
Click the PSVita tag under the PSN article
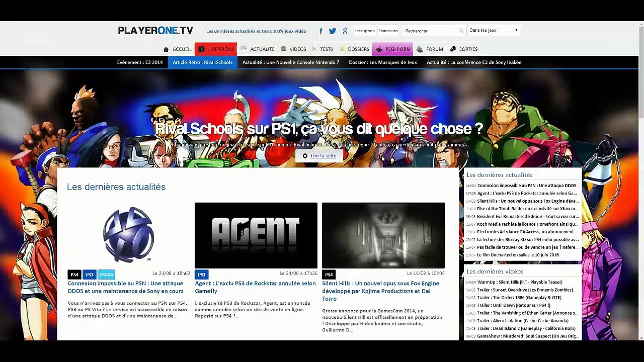click(106, 275)
